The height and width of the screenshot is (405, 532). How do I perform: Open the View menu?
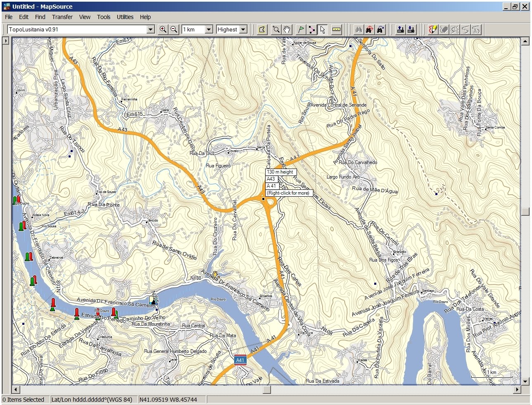[x=85, y=17]
